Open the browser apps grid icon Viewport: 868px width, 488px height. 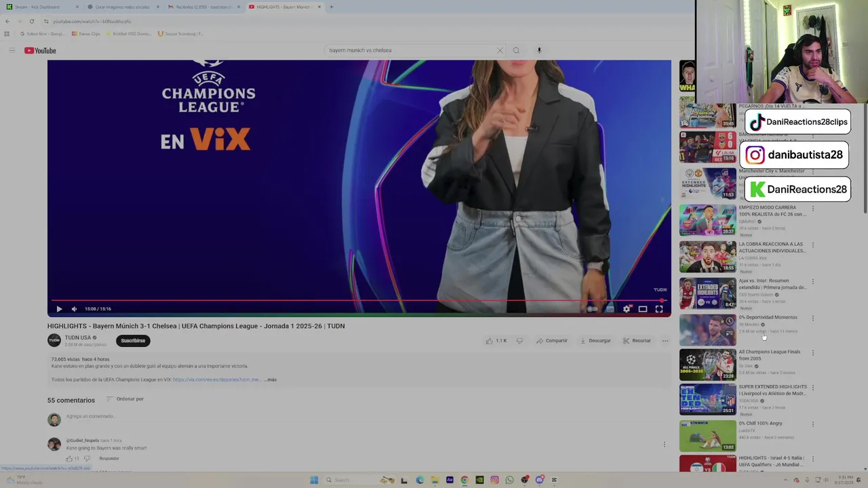(x=7, y=34)
